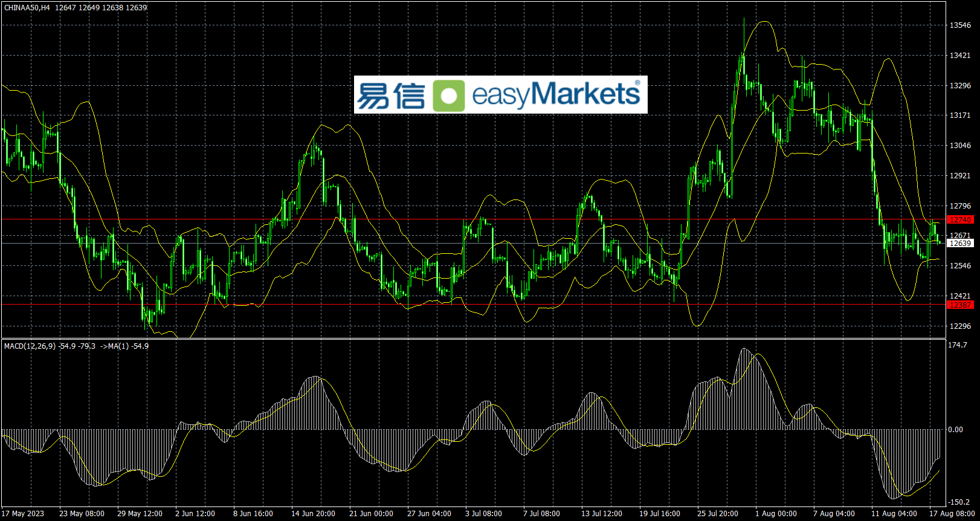Click the 17 May 2023 date label
Viewport: 980px width, 521px height.
tap(23, 514)
